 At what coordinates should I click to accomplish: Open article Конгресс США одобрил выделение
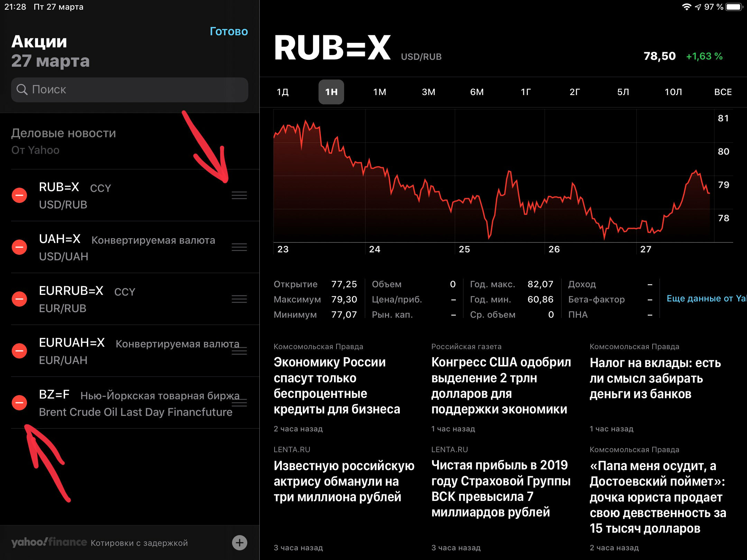point(501,386)
